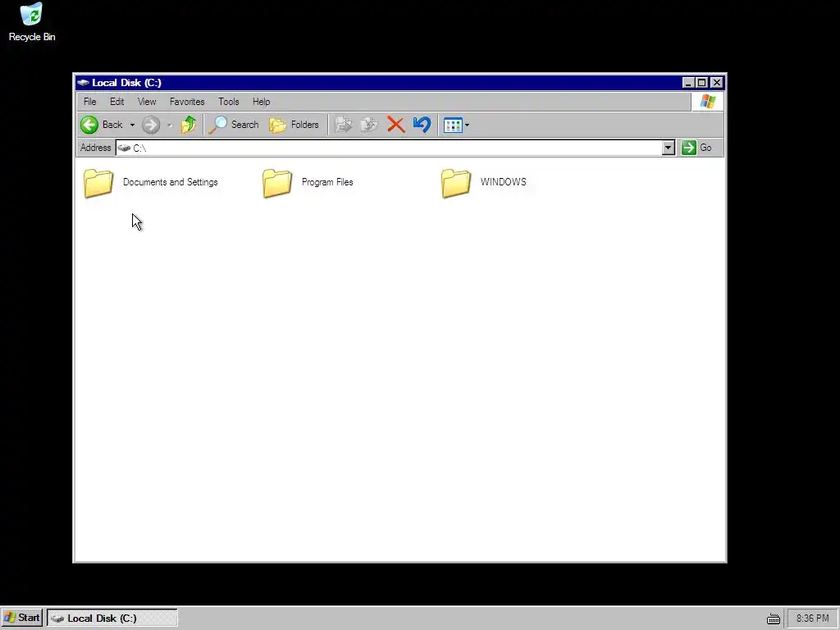Open the File menu
This screenshot has height=630, width=840.
[90, 101]
